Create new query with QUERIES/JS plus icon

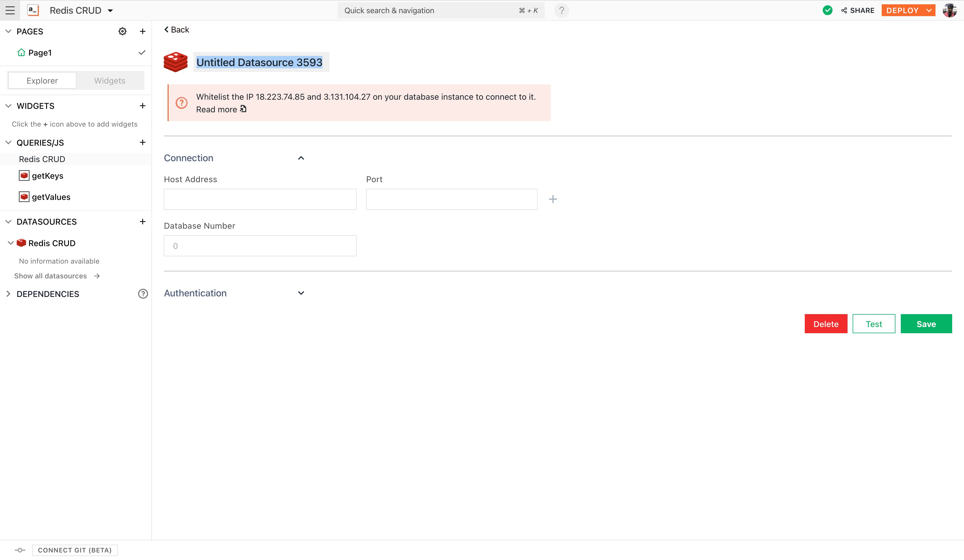pos(142,142)
